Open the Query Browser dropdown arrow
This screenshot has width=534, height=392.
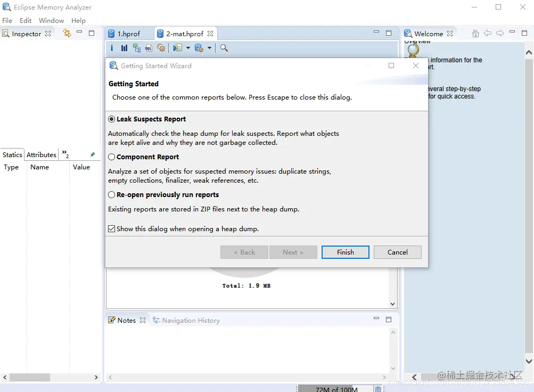(x=209, y=48)
